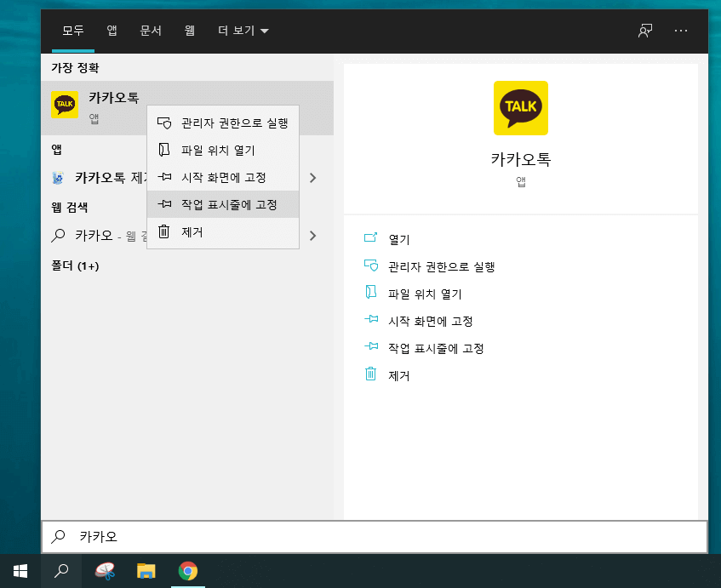
Task: Click pin icon beside 작업 표시줄에 고정 in preview
Action: (x=371, y=346)
